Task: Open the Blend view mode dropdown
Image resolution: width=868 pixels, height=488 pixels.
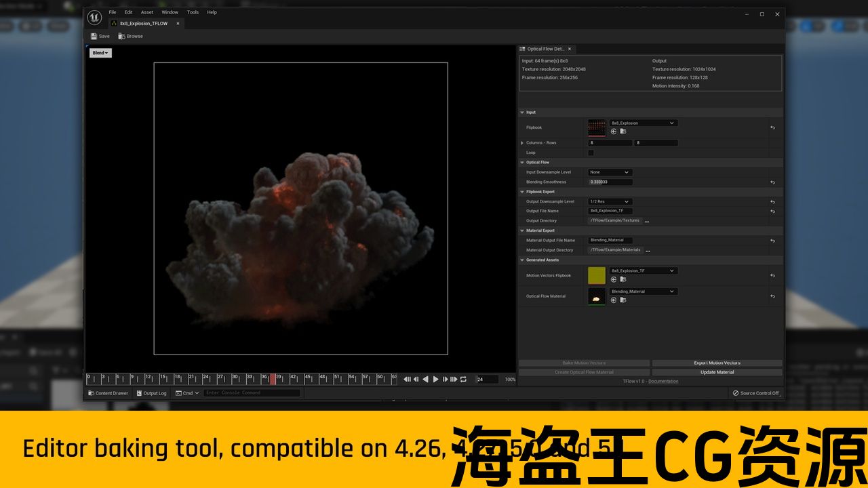Action: pyautogui.click(x=100, y=53)
